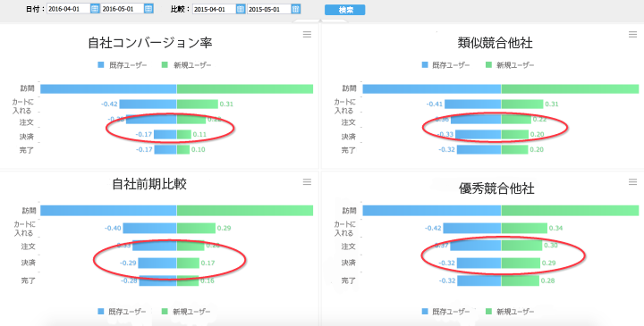Open chart menu for 自社前期比較
Image resolution: width=644 pixels, height=326 pixels.
pyautogui.click(x=307, y=181)
